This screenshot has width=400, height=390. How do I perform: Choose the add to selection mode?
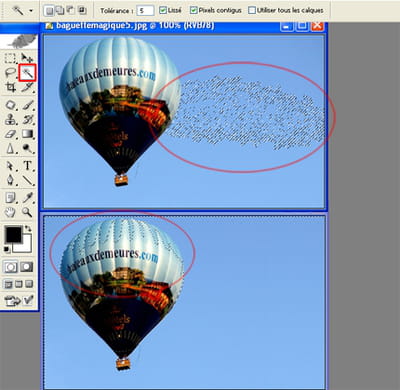(60, 11)
